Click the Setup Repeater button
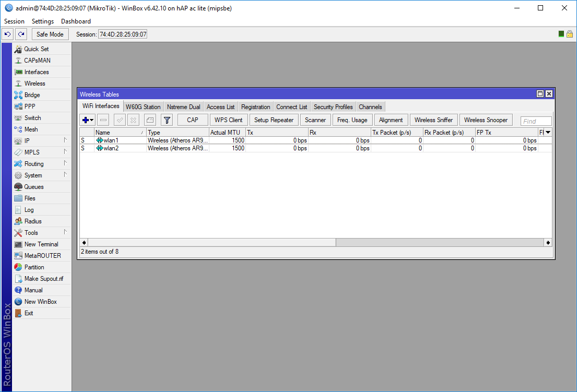The image size is (577, 392). point(274,120)
